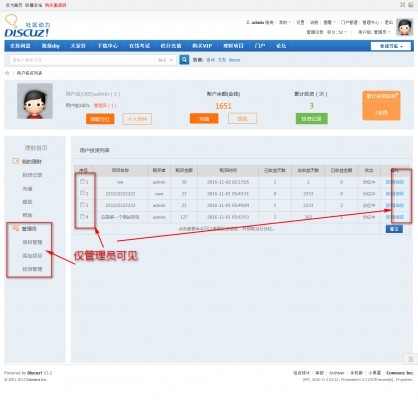Click the search magnifier button
This screenshot has width=418, height=400.
[184, 60]
